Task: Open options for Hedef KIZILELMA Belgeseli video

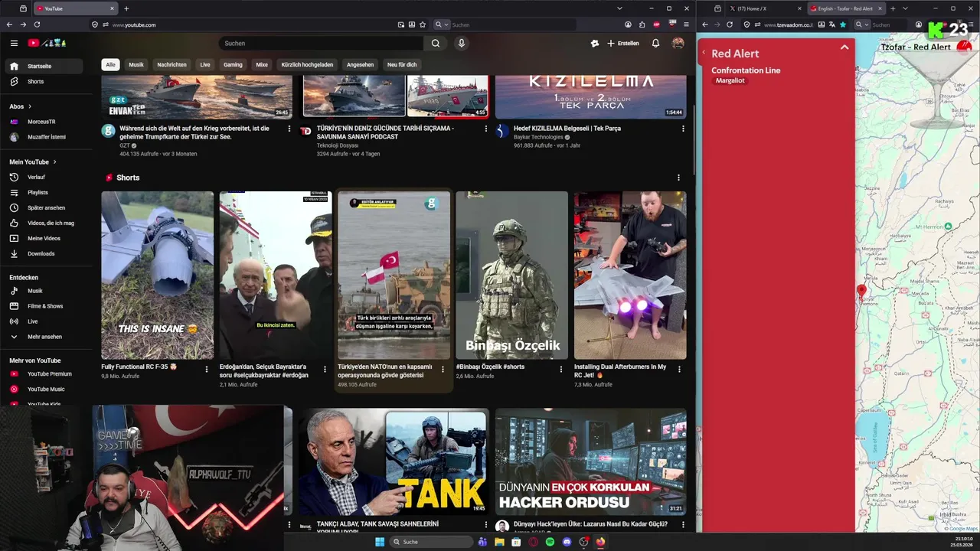Action: (x=683, y=129)
